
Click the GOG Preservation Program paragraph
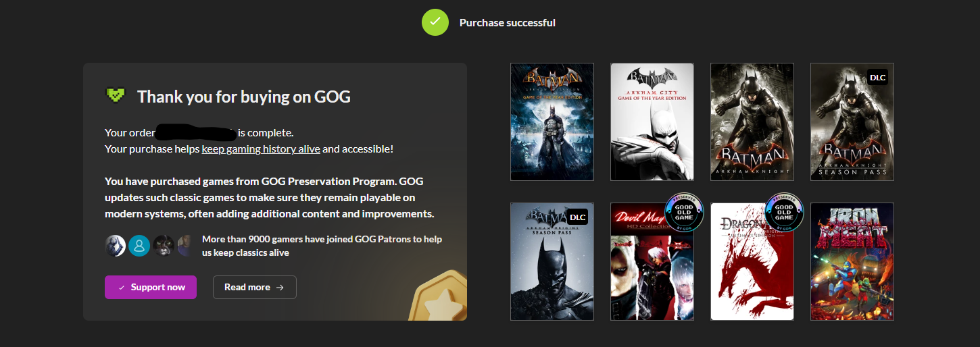[270, 198]
